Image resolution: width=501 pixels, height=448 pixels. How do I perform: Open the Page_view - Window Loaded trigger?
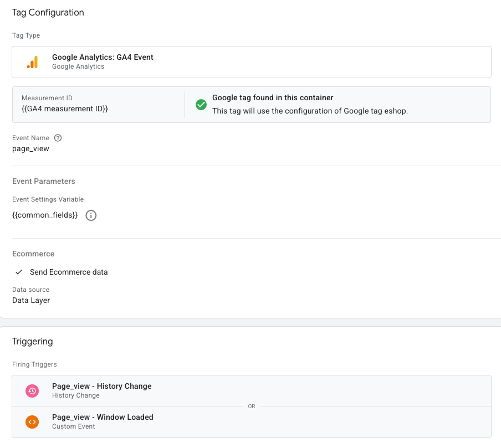coord(252,422)
